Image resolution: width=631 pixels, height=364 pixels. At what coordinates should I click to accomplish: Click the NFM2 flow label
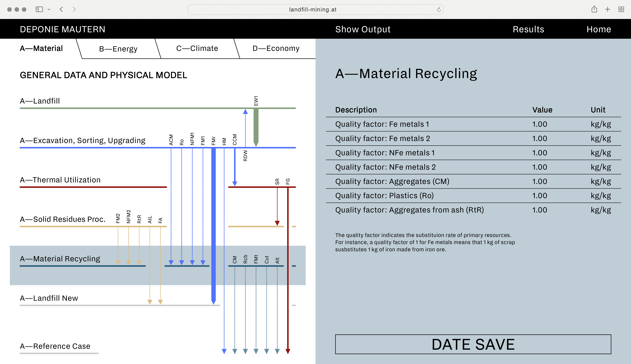pyautogui.click(x=128, y=216)
